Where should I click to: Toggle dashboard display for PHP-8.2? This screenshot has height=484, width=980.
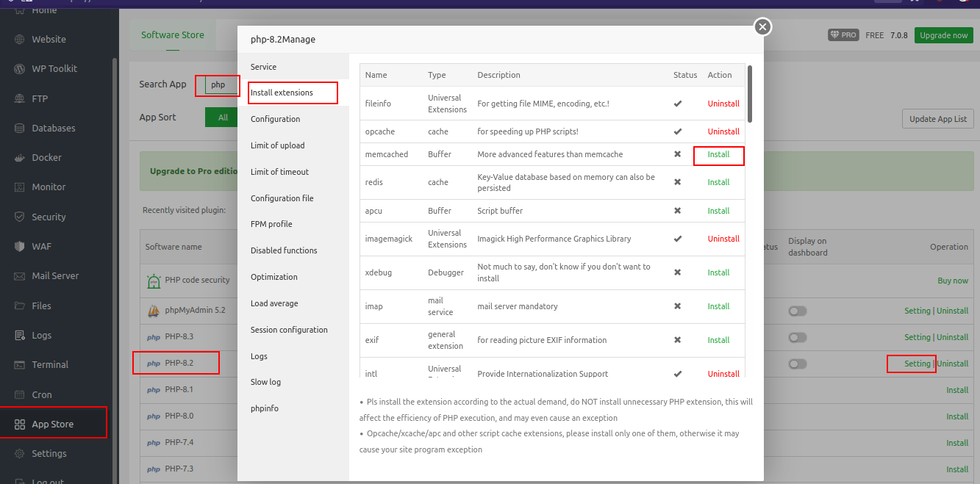798,364
